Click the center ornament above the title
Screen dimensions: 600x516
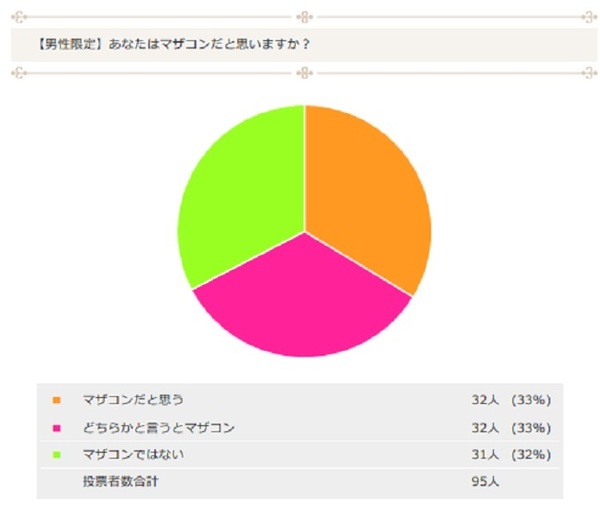tap(302, 17)
